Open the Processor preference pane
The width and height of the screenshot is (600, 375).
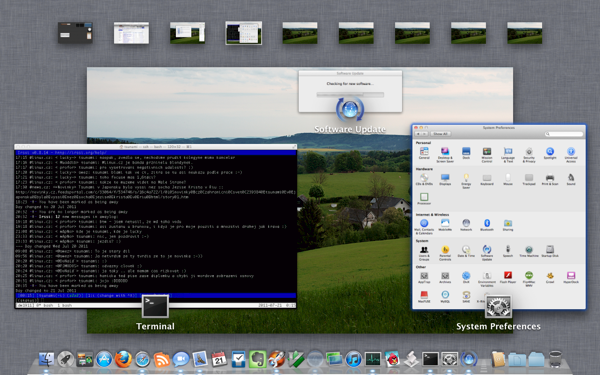[424, 199]
